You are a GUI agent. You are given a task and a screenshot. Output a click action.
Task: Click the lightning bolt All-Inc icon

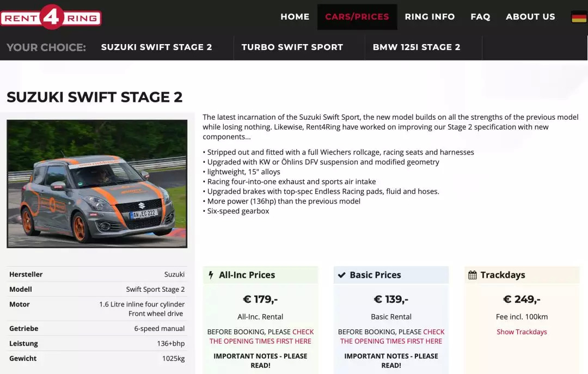pos(211,275)
